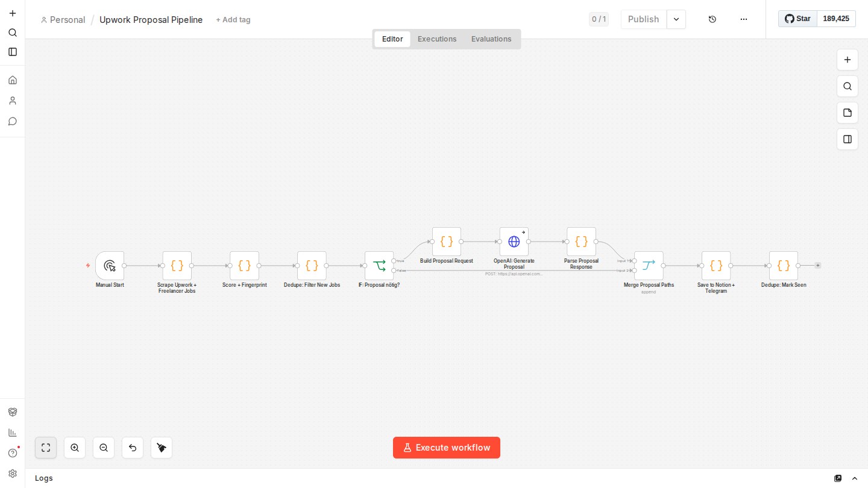Open the templates cube icon
This screenshot has width=868, height=488.
point(12,412)
